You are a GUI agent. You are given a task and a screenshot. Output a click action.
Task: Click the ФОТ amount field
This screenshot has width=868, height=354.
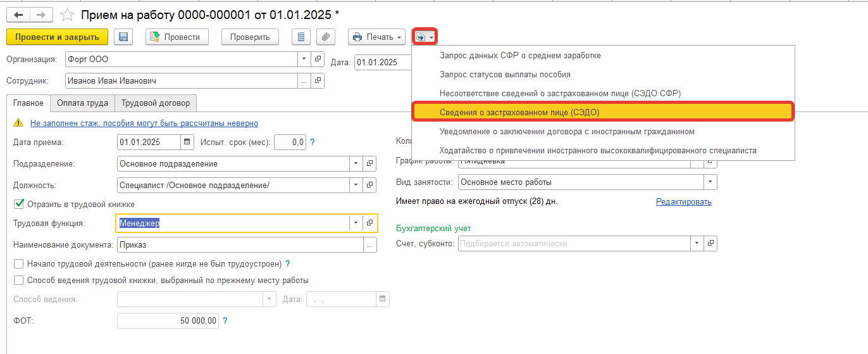(x=168, y=321)
